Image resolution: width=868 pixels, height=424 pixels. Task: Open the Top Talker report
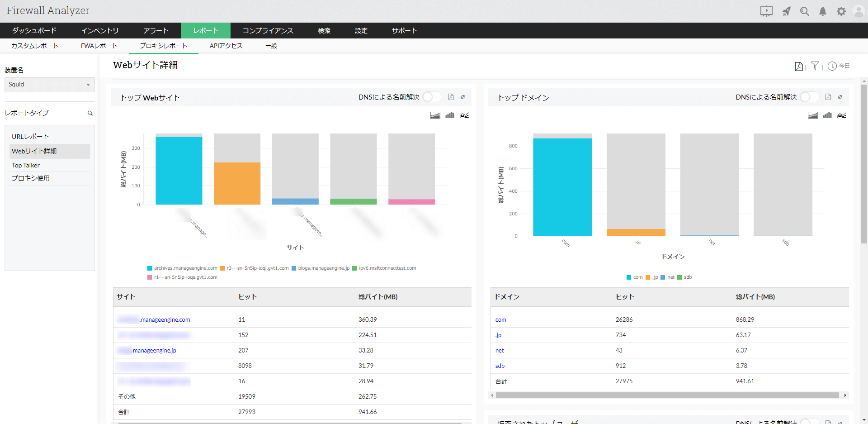point(26,165)
